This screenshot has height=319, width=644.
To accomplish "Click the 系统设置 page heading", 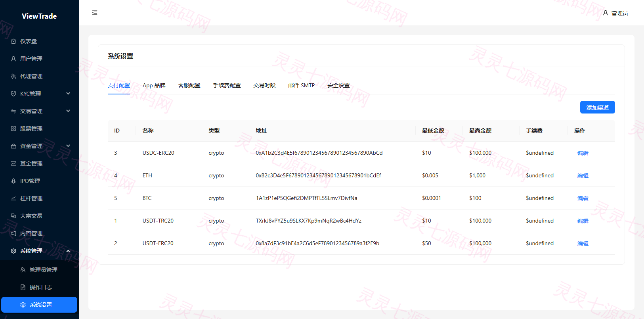I will [120, 56].
